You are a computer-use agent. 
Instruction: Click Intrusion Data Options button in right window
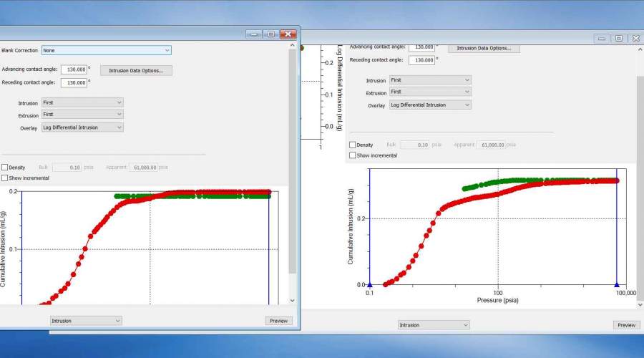[x=484, y=48]
